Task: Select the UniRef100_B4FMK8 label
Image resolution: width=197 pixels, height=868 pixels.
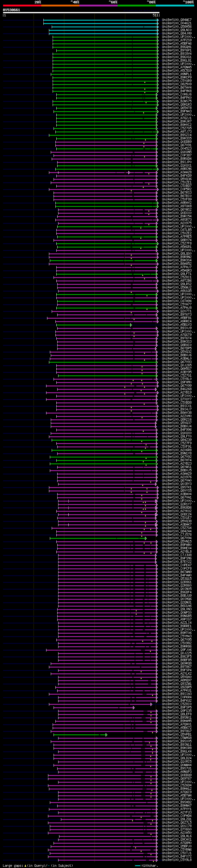Action: [x=177, y=91]
